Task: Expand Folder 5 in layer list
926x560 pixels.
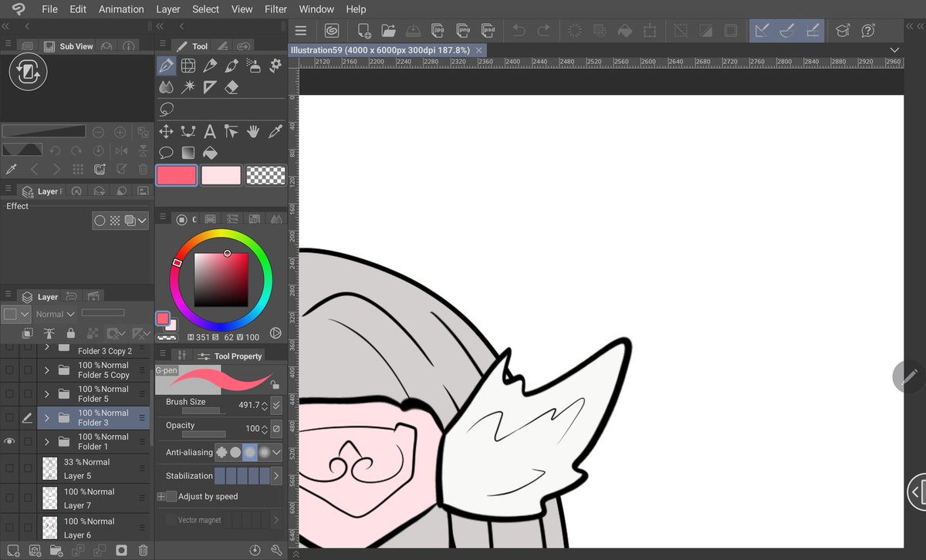Action: pyautogui.click(x=46, y=394)
